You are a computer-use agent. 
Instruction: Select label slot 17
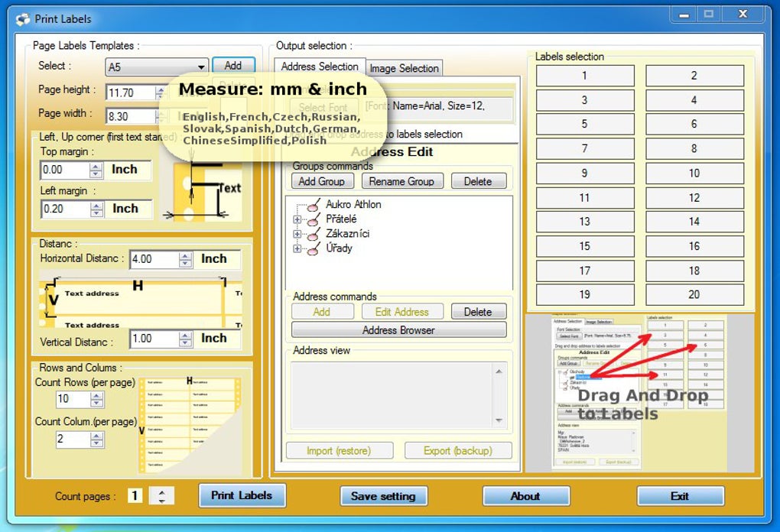[x=585, y=271]
